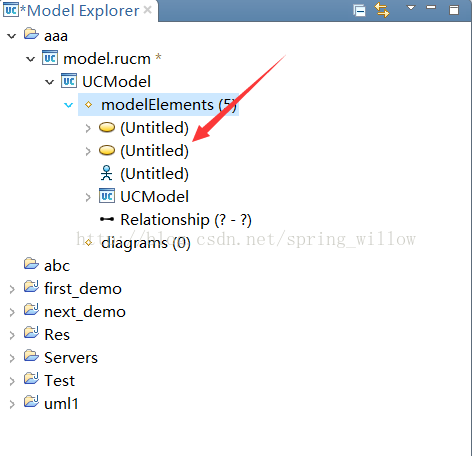Expand the Test project
Screen dimensions: 472x456
tap(12, 381)
